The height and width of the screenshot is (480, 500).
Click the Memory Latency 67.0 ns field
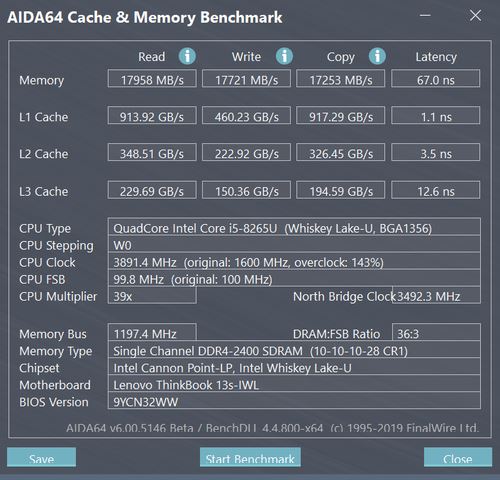436,79
